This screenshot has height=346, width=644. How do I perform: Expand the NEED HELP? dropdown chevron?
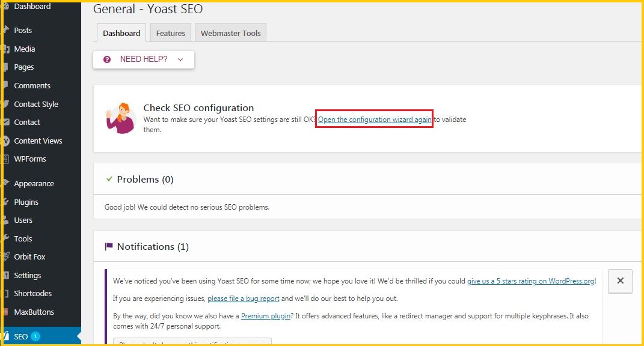(180, 59)
